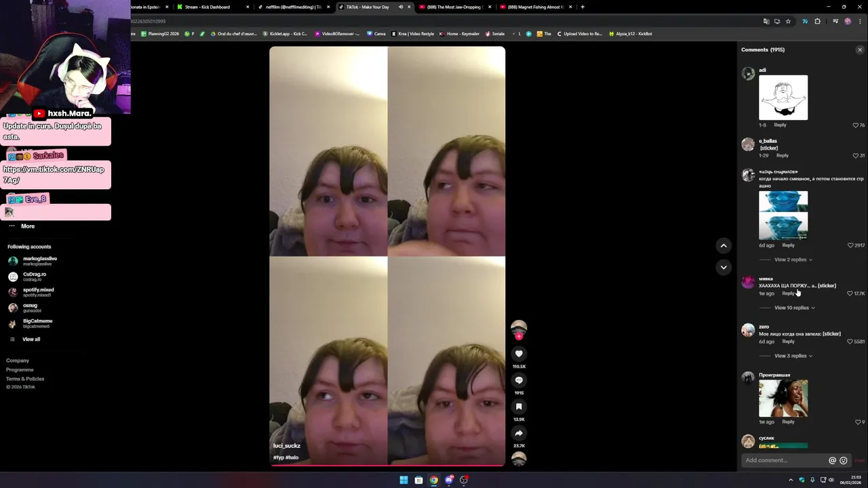Open the VideoBGRemover bookmark

pyautogui.click(x=337, y=33)
